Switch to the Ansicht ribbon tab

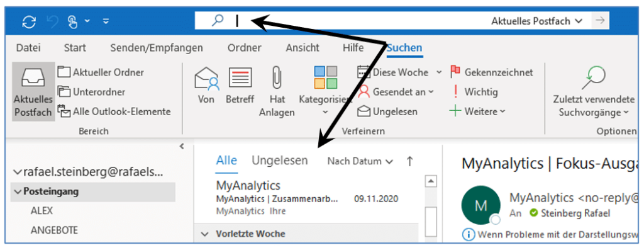tap(303, 48)
